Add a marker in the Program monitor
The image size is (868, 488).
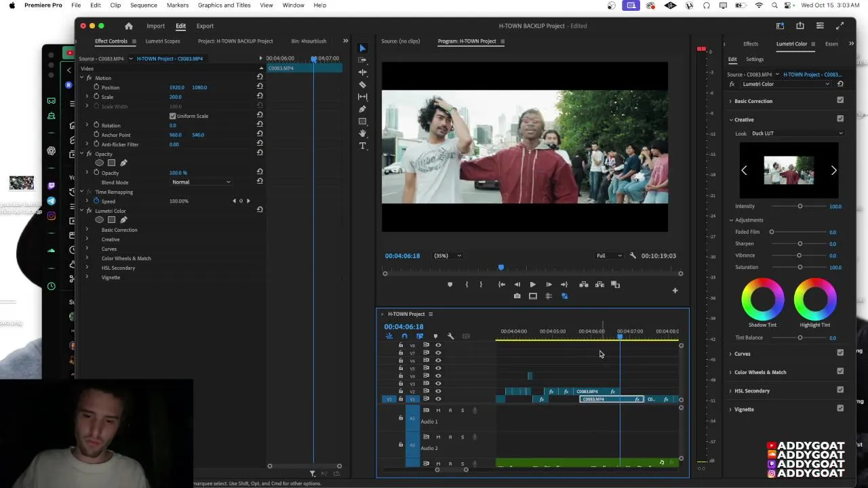coord(450,285)
